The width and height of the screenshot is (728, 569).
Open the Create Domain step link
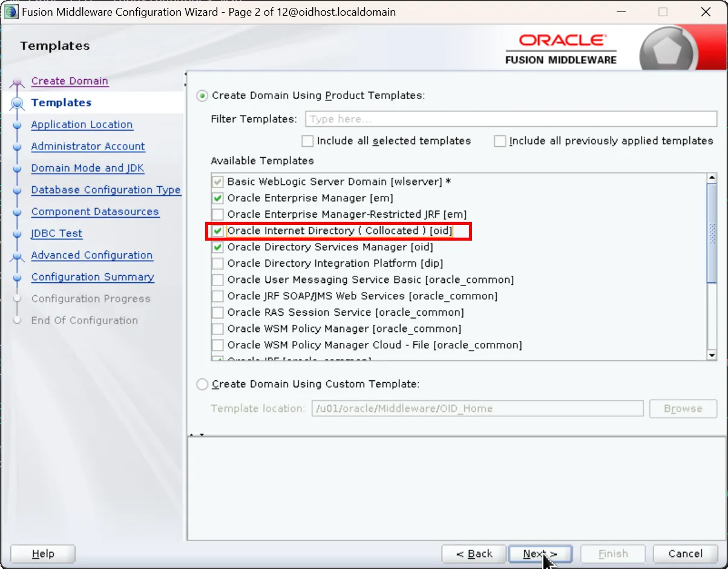point(70,81)
